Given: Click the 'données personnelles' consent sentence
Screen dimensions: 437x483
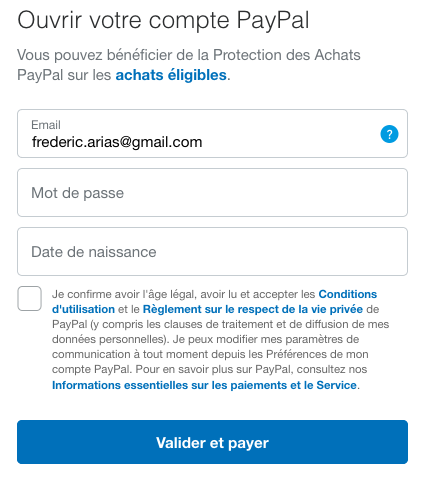Looking at the screenshot, I should 109,339.
